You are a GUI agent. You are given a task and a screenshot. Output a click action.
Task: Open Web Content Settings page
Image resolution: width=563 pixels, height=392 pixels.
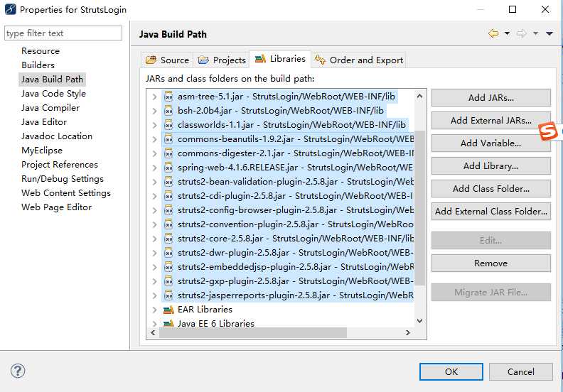(x=65, y=193)
